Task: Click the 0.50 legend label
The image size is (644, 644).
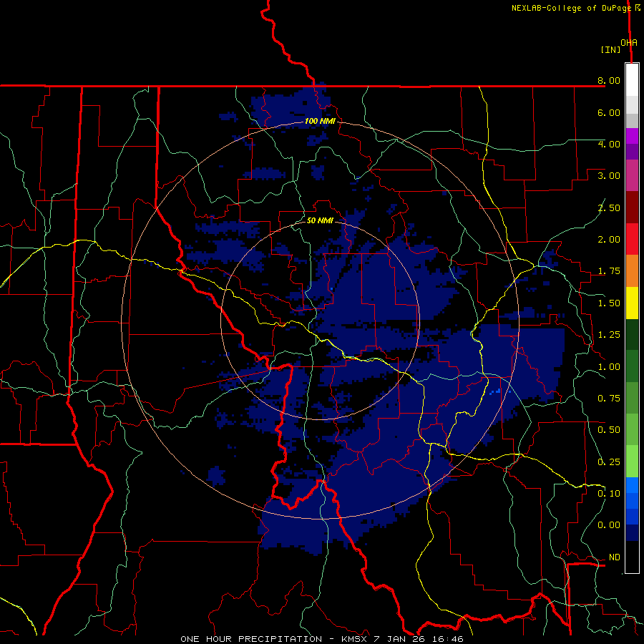Action: (x=609, y=430)
